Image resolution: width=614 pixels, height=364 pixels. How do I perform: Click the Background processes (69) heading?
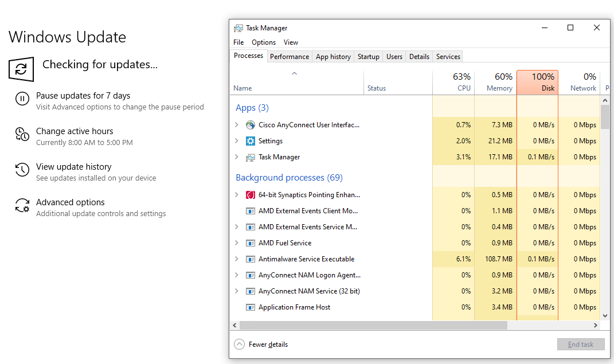tap(289, 178)
